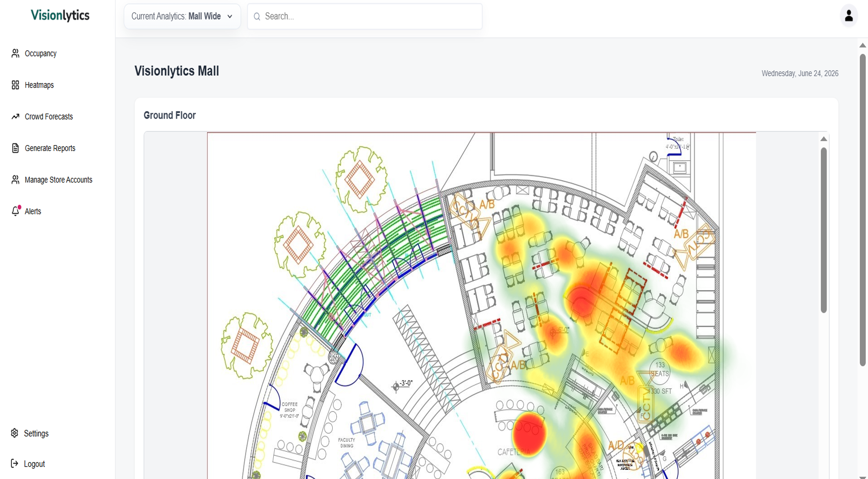
Task: Click the 133 SEATS circle label
Action: coord(659,370)
